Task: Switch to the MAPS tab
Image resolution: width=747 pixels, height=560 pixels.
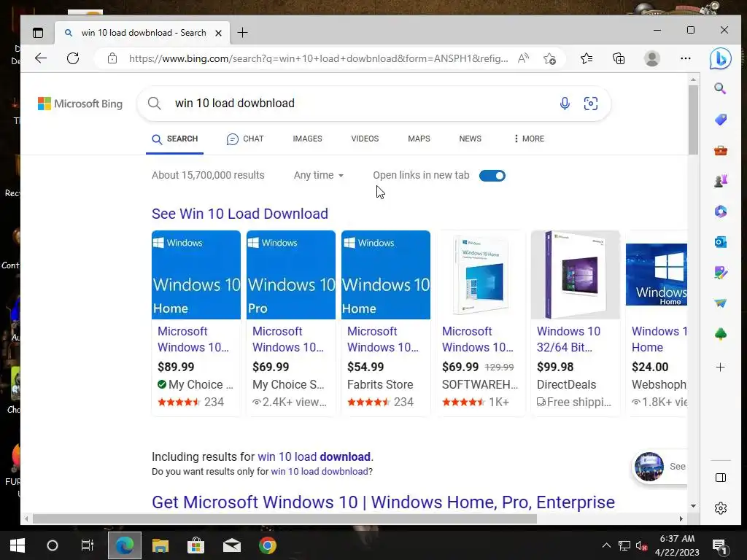Action: click(419, 139)
